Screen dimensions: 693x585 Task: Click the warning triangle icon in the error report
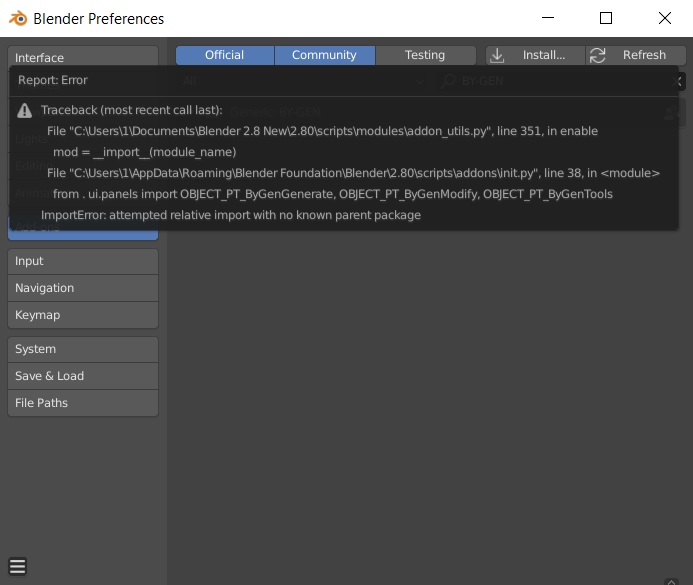[x=24, y=110]
